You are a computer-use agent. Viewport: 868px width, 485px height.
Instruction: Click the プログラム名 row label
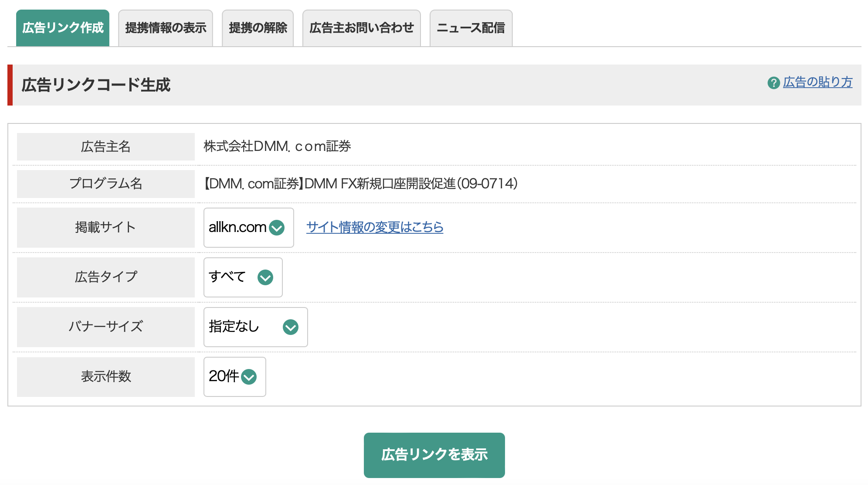(x=106, y=184)
